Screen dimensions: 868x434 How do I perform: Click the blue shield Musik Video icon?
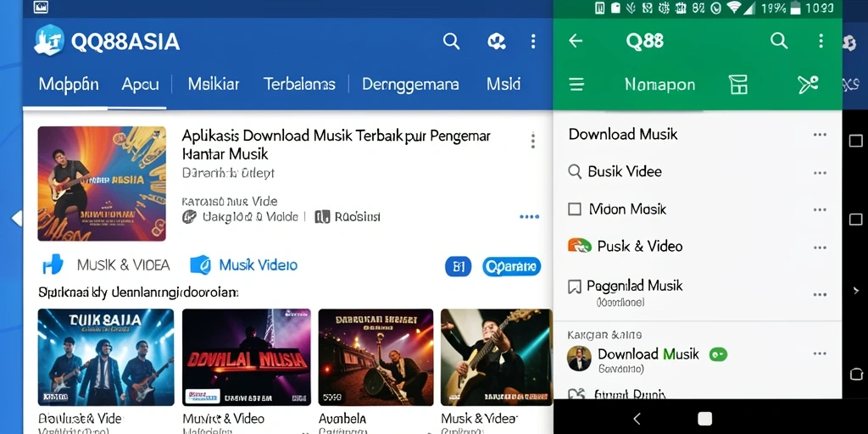(200, 265)
